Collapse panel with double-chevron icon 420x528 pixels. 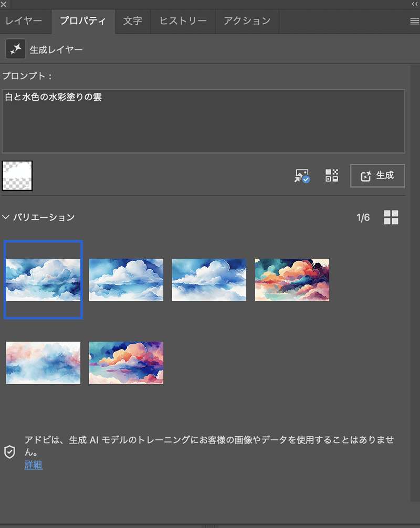coord(415,4)
